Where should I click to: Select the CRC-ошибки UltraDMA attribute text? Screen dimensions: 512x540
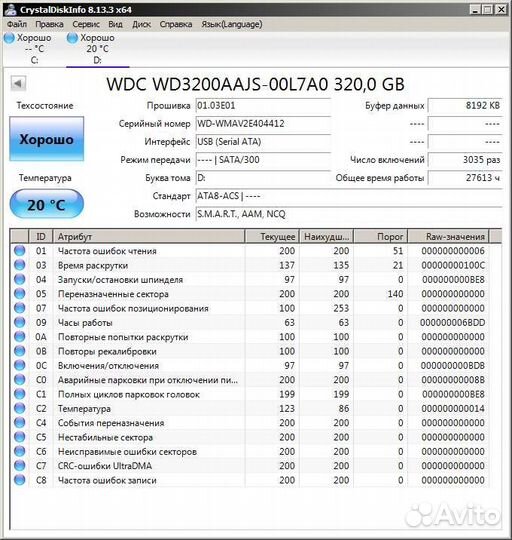coord(105,466)
